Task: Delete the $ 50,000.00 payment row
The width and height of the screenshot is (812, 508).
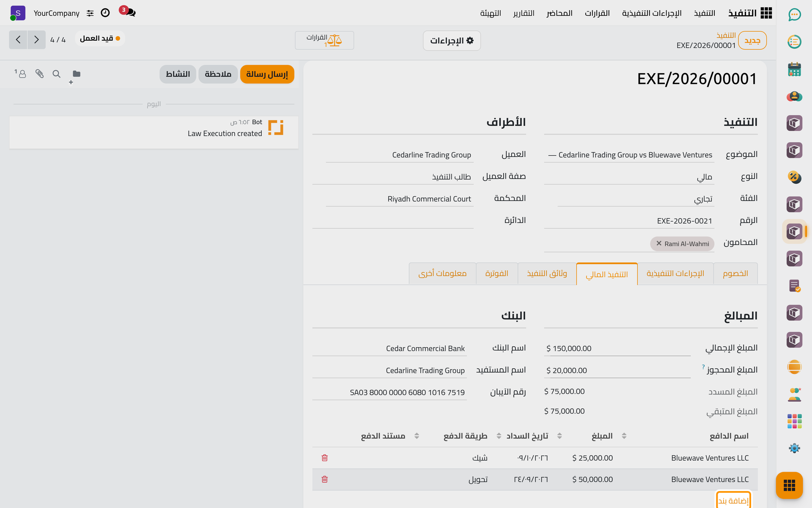Action: pos(324,479)
